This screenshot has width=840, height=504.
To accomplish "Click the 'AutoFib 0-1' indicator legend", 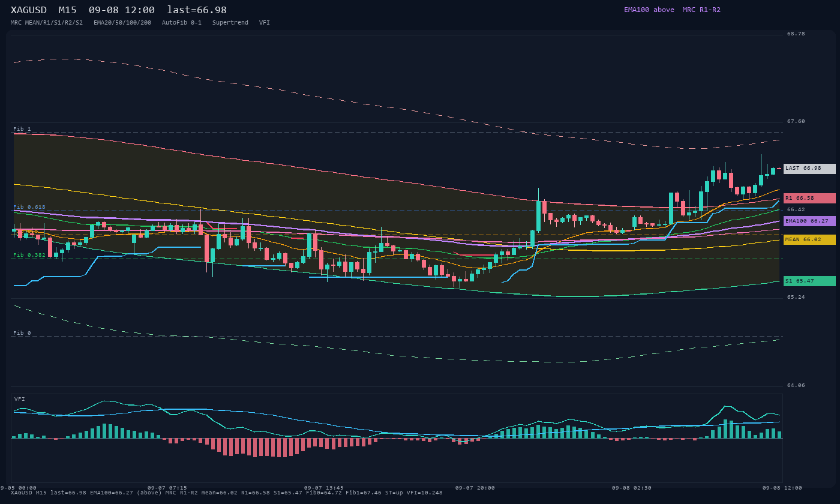I will pos(182,23).
